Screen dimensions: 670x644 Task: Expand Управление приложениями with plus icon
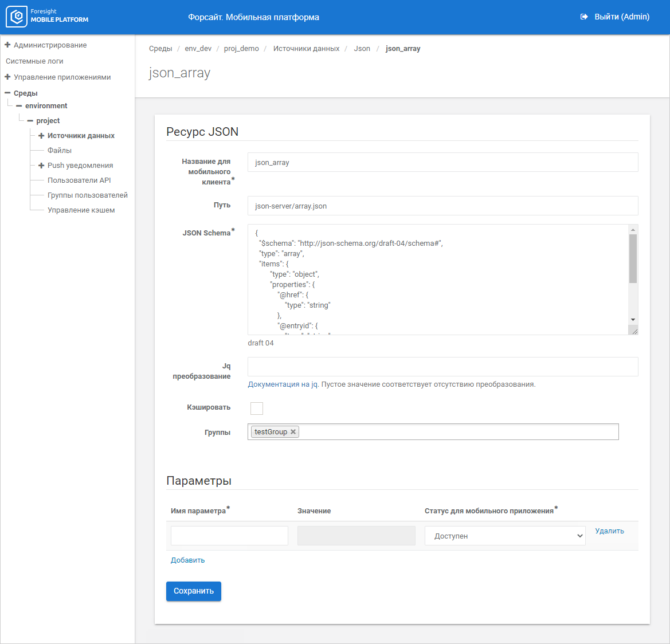7,77
